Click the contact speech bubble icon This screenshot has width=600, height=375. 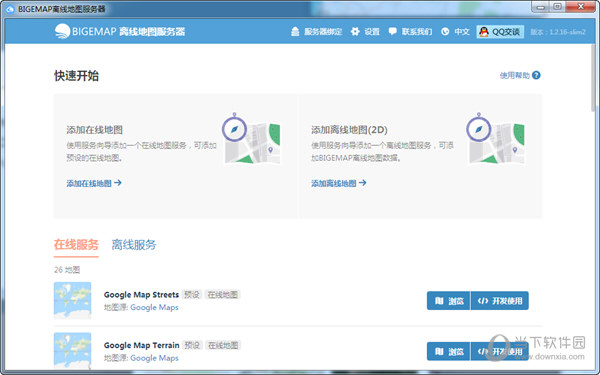click(393, 31)
